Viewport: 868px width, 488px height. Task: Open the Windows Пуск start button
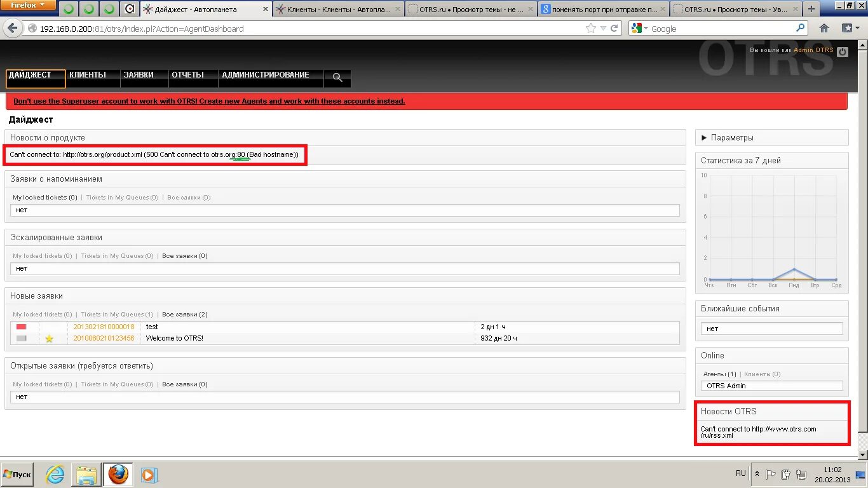click(17, 475)
